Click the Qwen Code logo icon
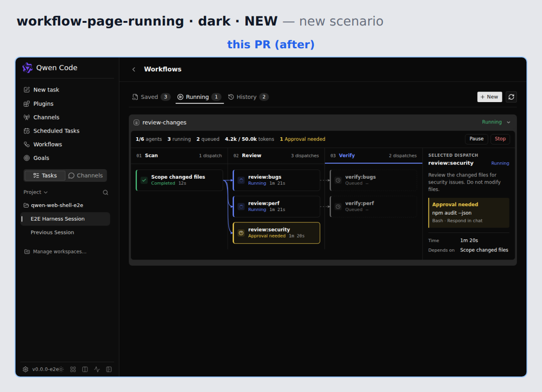 pyautogui.click(x=27, y=68)
